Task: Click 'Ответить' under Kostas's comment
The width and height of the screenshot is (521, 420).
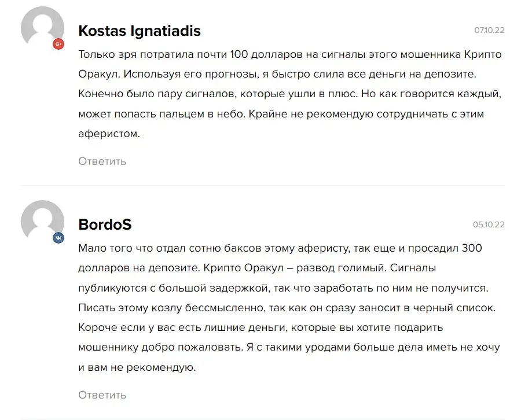Action: [x=102, y=161]
